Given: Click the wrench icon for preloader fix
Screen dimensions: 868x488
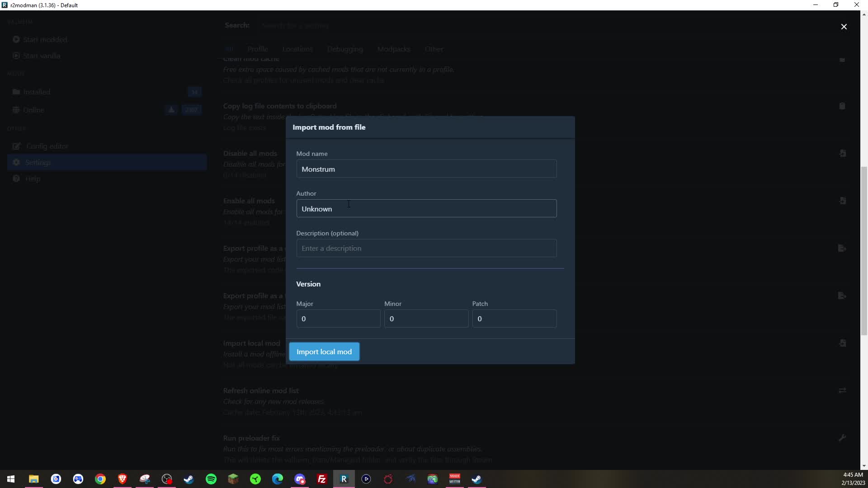Looking at the screenshot, I should click(x=842, y=438).
